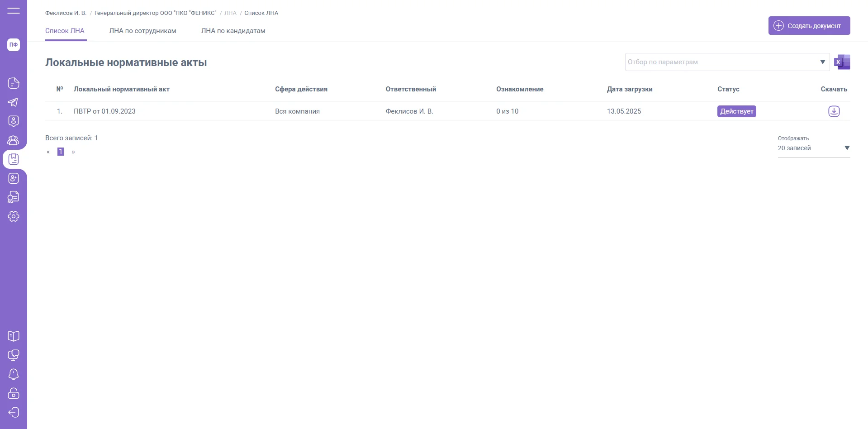The width and height of the screenshot is (868, 429).
Task: Click the padlock icon in sidebar
Action: [x=14, y=393]
